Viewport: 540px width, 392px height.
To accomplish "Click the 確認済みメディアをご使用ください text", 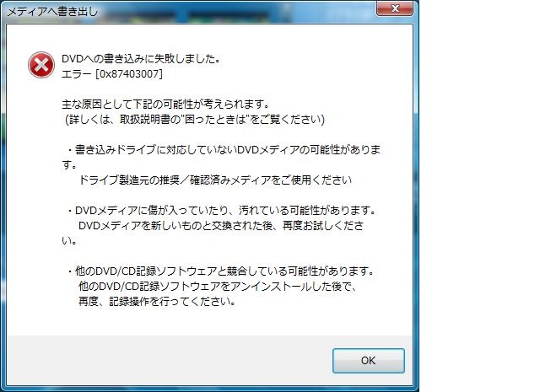I will (271, 180).
